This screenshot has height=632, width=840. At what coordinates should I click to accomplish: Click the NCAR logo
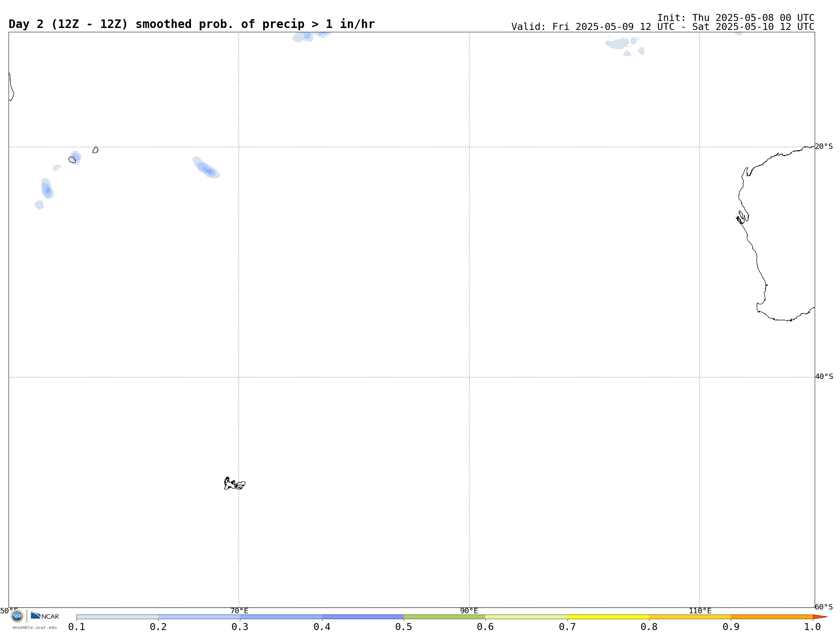[x=45, y=616]
